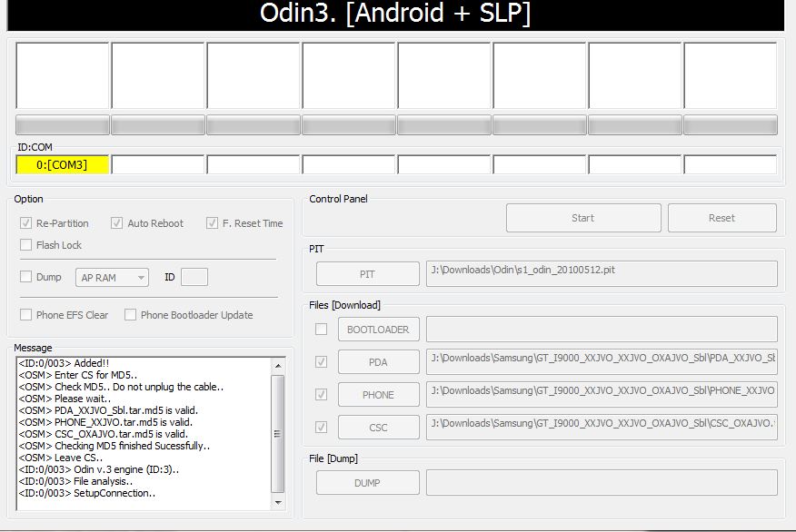796x532 pixels.
Task: Click the CSC file path field
Action: tap(602, 427)
